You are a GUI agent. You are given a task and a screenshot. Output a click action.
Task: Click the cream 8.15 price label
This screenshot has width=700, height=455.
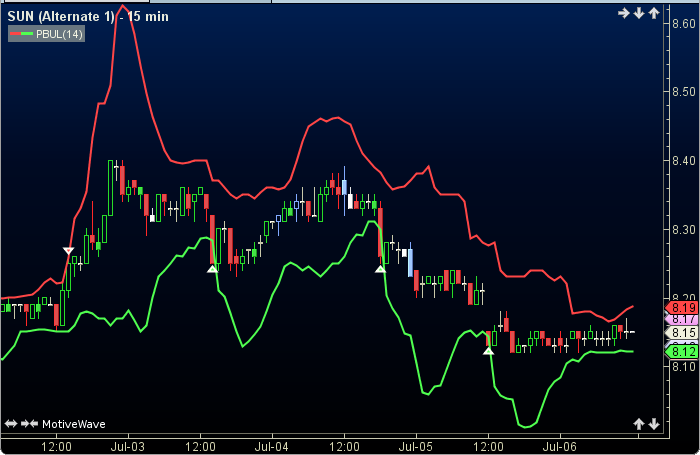pyautogui.click(x=682, y=333)
